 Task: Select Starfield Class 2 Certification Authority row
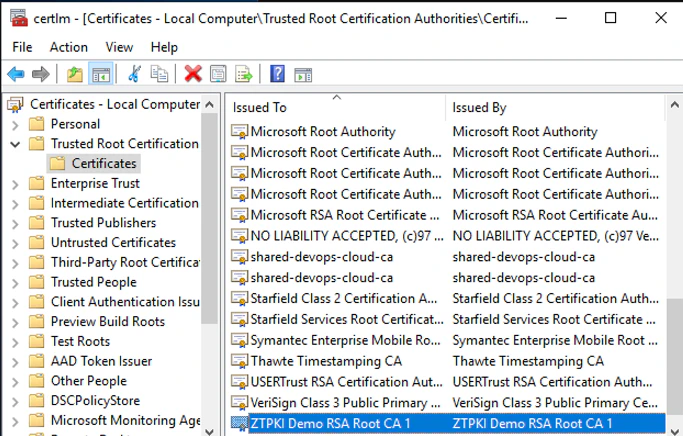tap(447, 299)
